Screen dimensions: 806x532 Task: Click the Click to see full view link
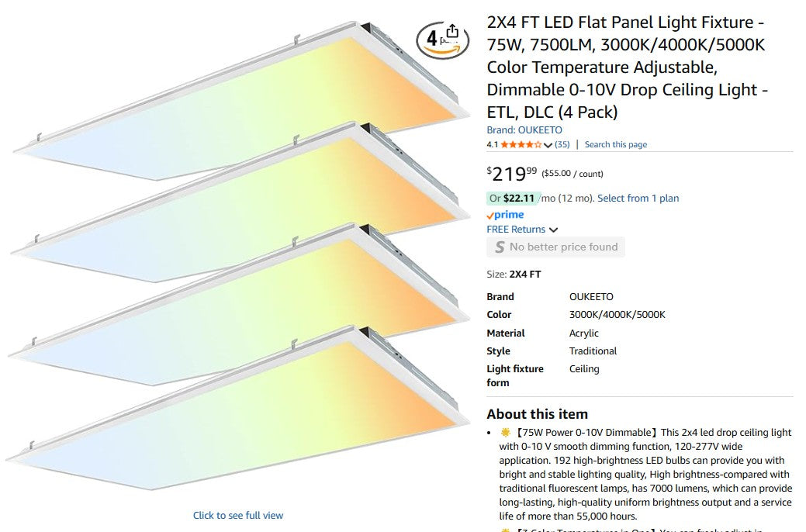[x=238, y=515]
